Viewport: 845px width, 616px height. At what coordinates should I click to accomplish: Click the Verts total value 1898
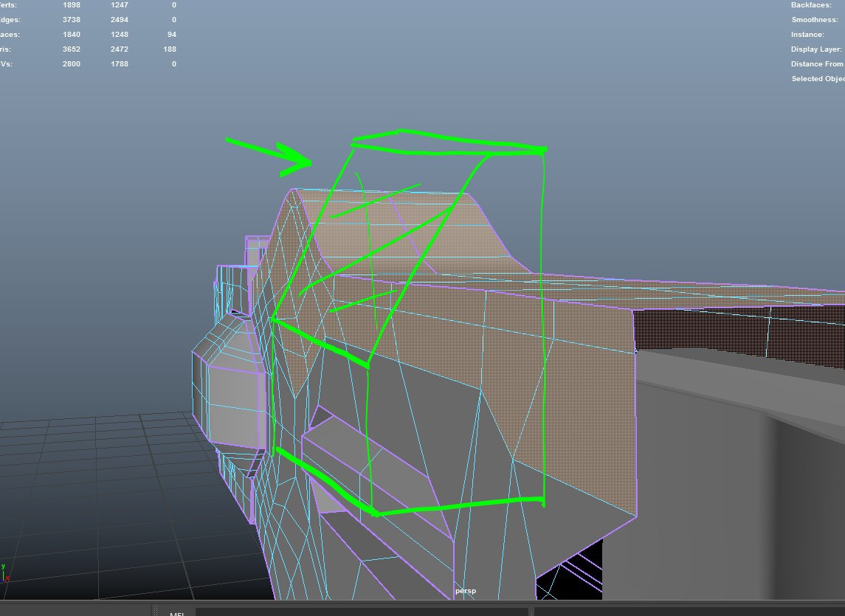(71, 5)
